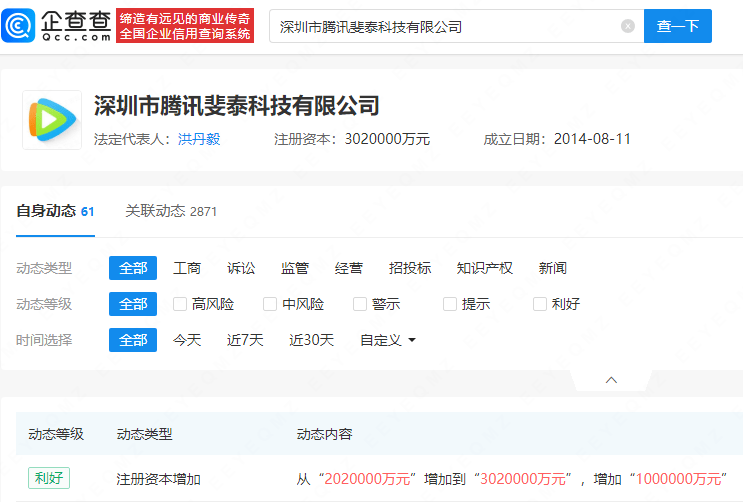Check the 中风险 checkbox

[x=270, y=304]
